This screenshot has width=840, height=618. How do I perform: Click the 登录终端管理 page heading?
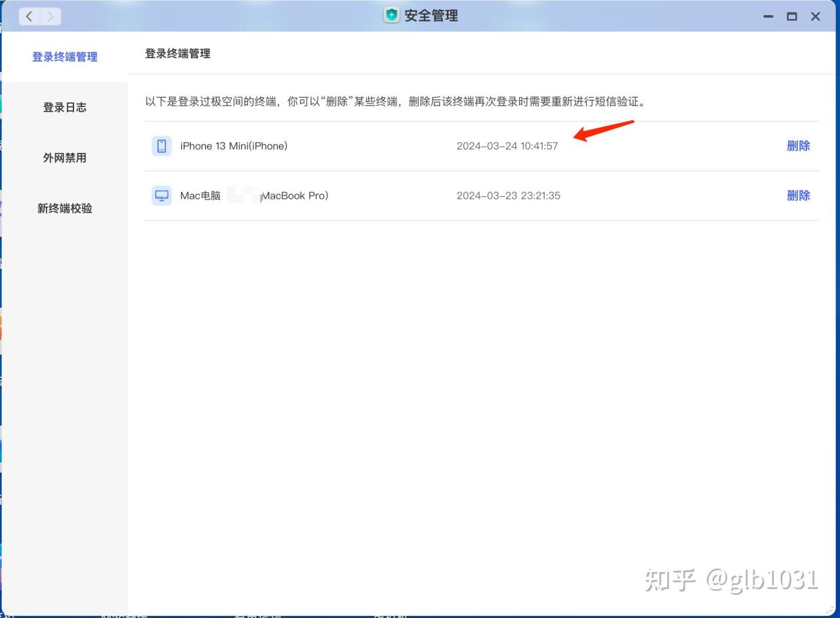pyautogui.click(x=178, y=53)
